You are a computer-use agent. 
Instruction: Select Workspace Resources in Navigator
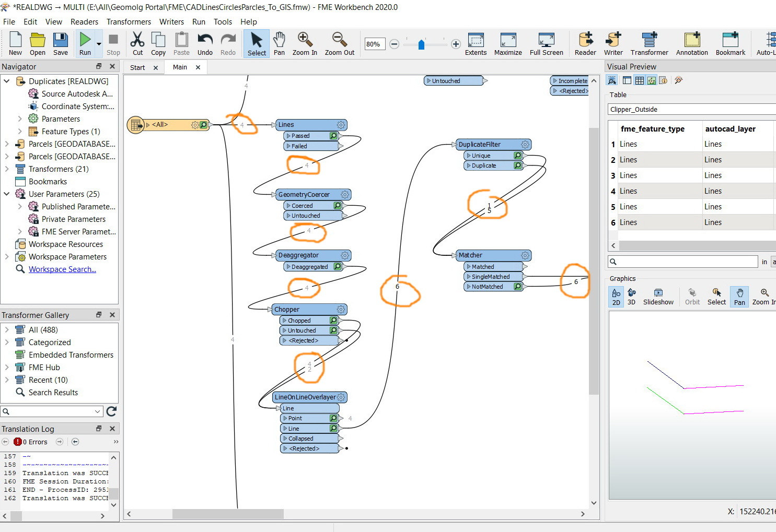point(66,244)
